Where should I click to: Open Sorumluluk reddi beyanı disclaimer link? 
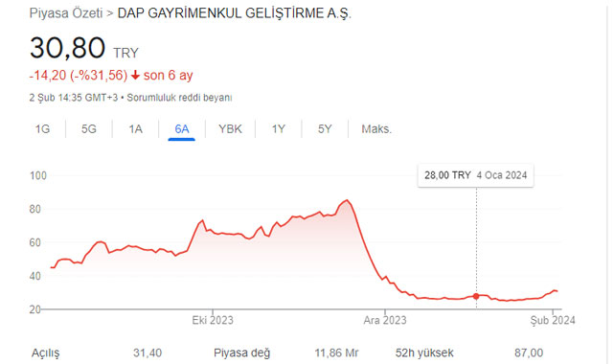(179, 98)
